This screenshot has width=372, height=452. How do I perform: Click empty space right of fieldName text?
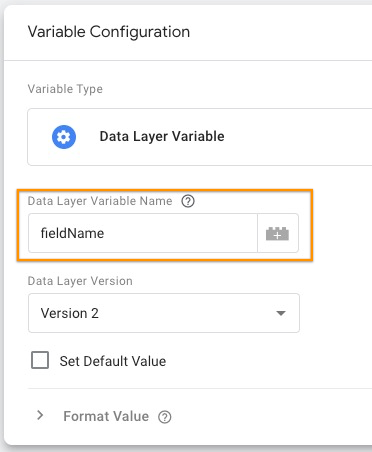pos(180,233)
